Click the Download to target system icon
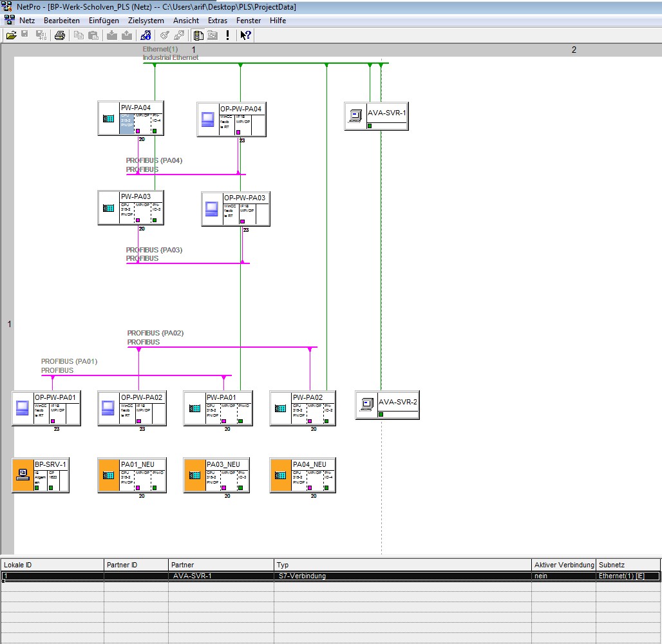Screen dimensions: 662x644 112,35
